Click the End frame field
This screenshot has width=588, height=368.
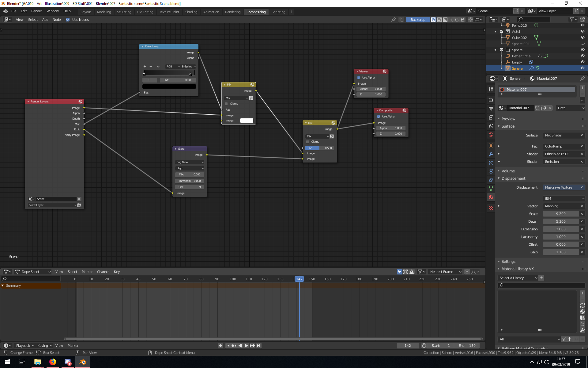pyautogui.click(x=467, y=346)
